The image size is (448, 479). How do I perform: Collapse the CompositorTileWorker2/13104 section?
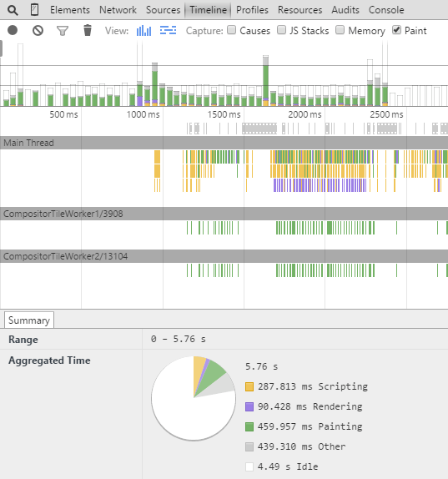(224, 256)
